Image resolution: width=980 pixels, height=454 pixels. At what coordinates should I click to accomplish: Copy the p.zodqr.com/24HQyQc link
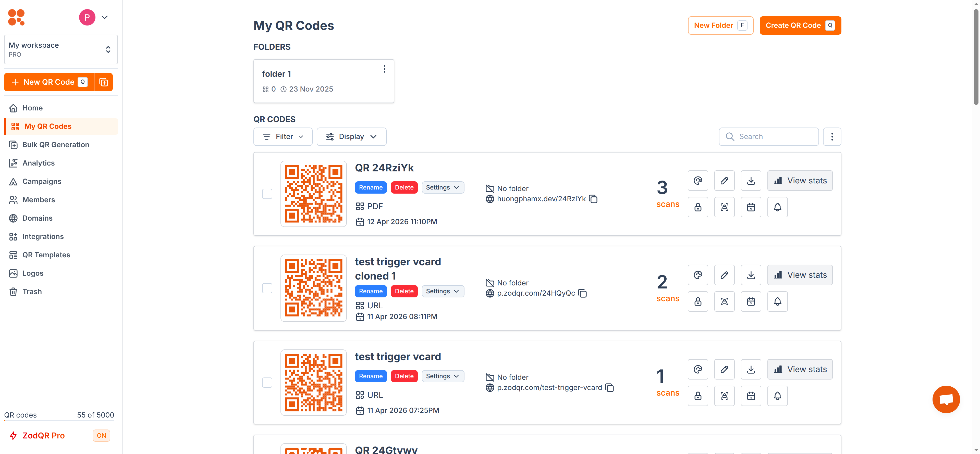coord(582,293)
